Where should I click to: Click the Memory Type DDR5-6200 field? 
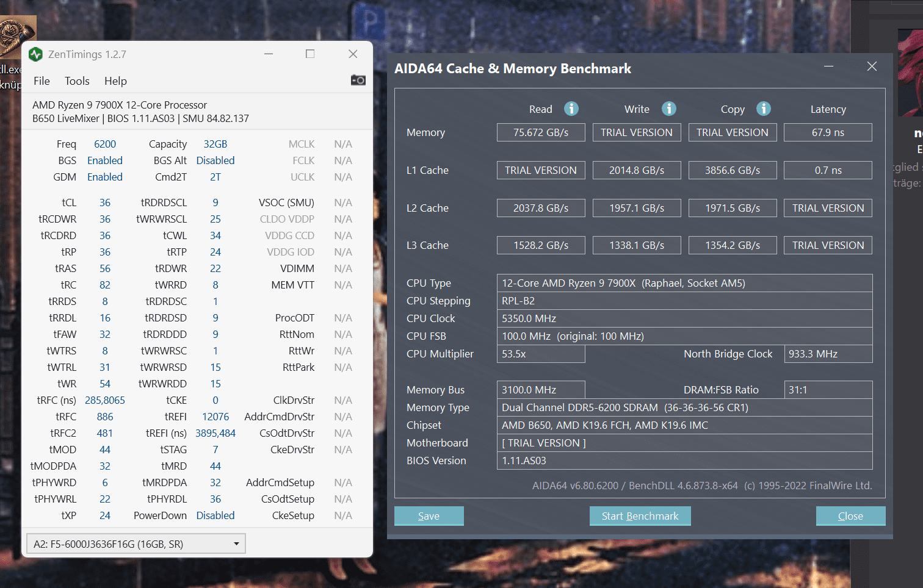[684, 407]
